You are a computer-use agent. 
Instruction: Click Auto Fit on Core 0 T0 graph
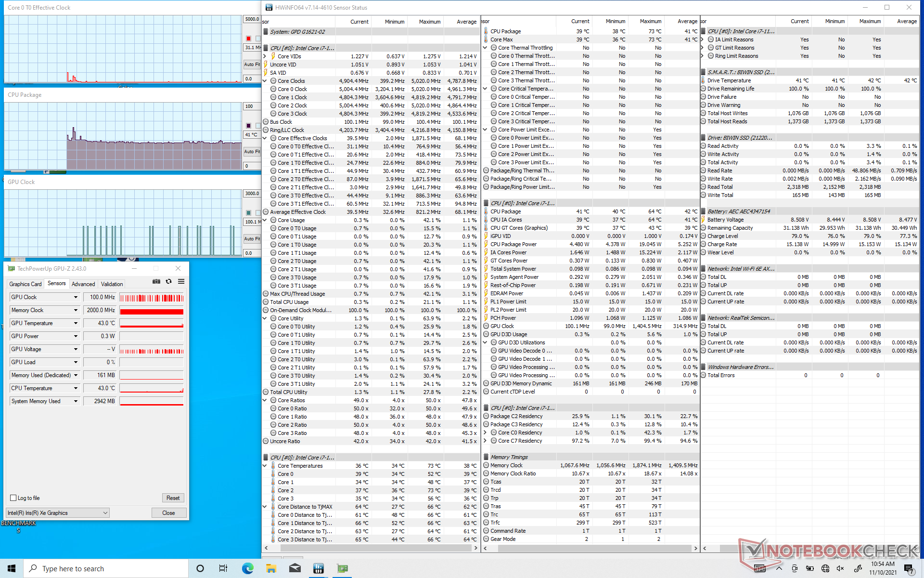(x=252, y=65)
